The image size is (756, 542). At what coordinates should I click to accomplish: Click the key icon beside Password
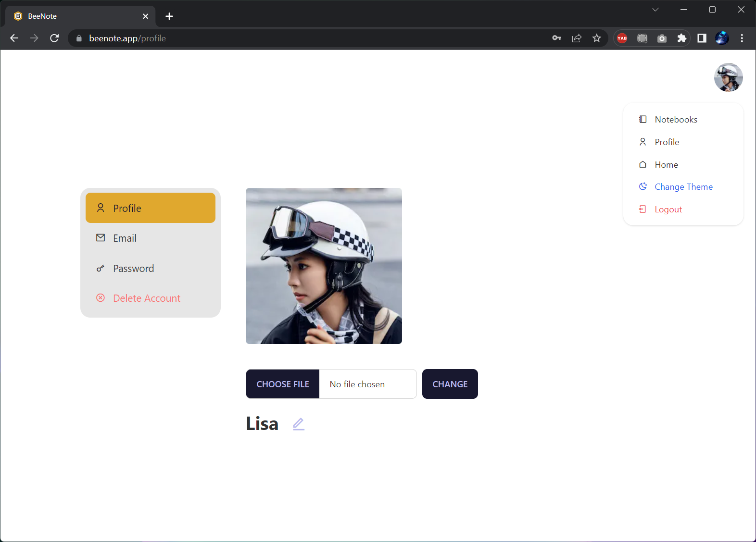[x=101, y=268]
